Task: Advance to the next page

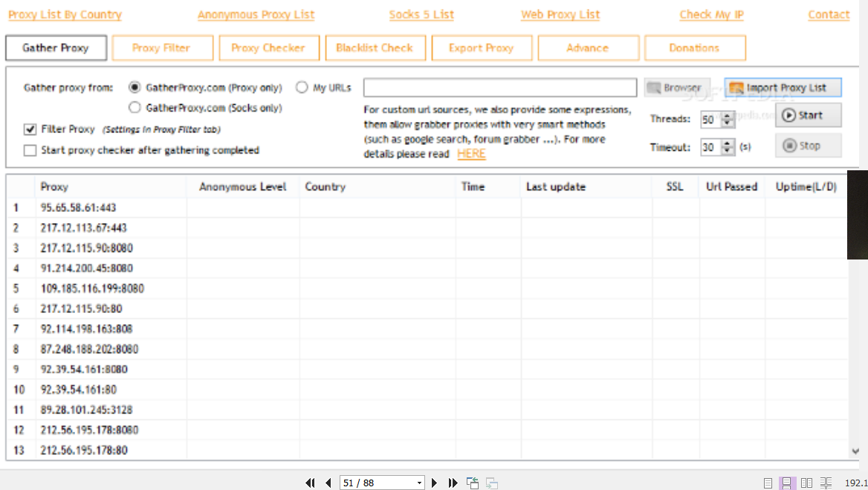Action: tap(435, 483)
